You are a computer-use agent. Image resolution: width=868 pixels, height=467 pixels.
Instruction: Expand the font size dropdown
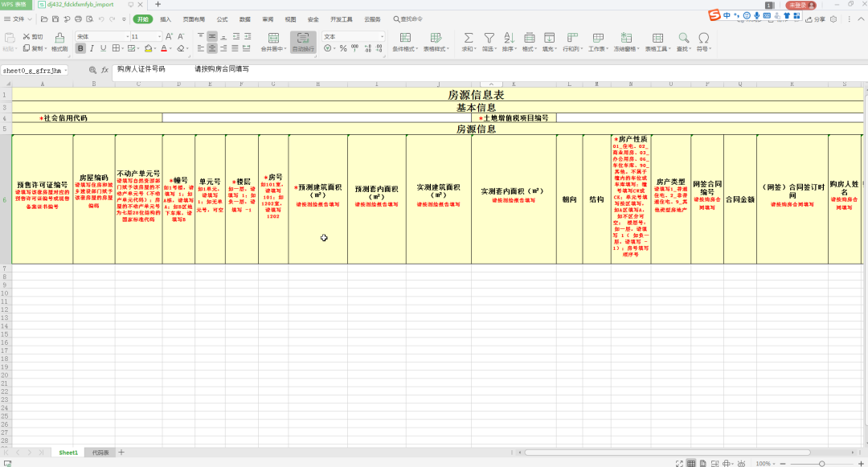tap(159, 36)
